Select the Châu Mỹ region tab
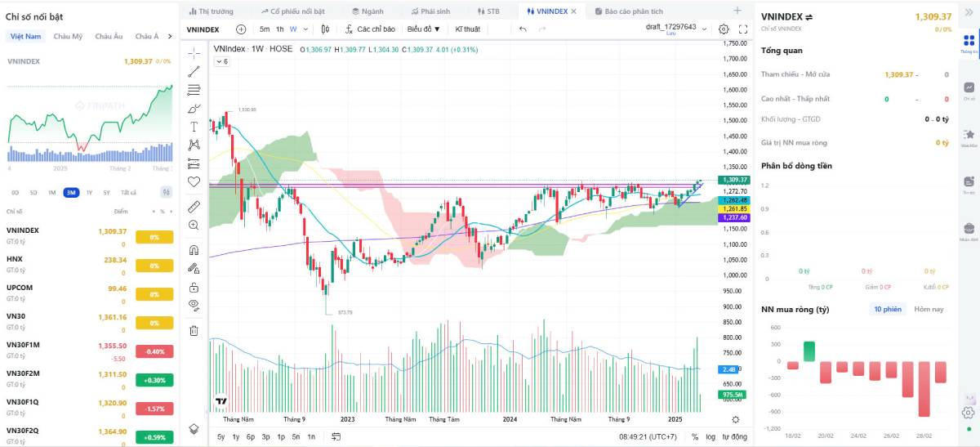This screenshot has height=447, width=980. point(68,36)
